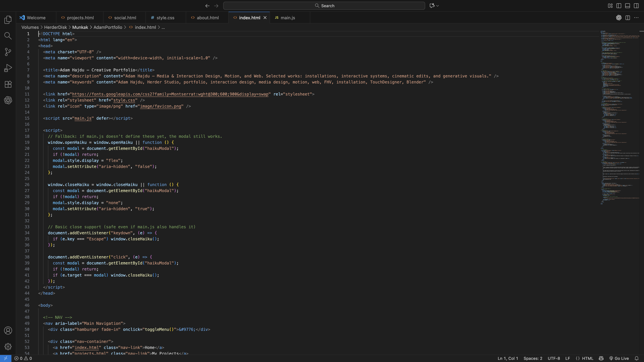The image size is (644, 362).
Task: Open the Search view in the activity bar
Action: coord(8,36)
